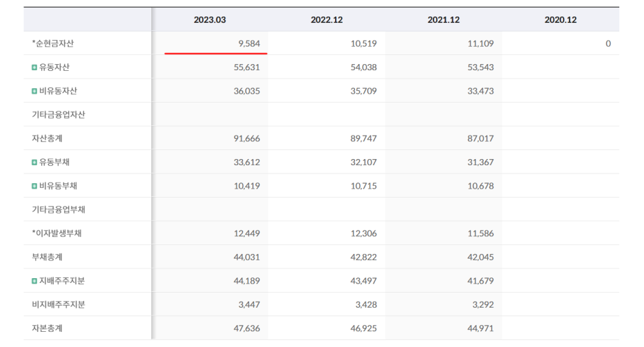644x347 pixels.
Task: Click the 이자발생부채 value 11,586
Action: coord(480,233)
